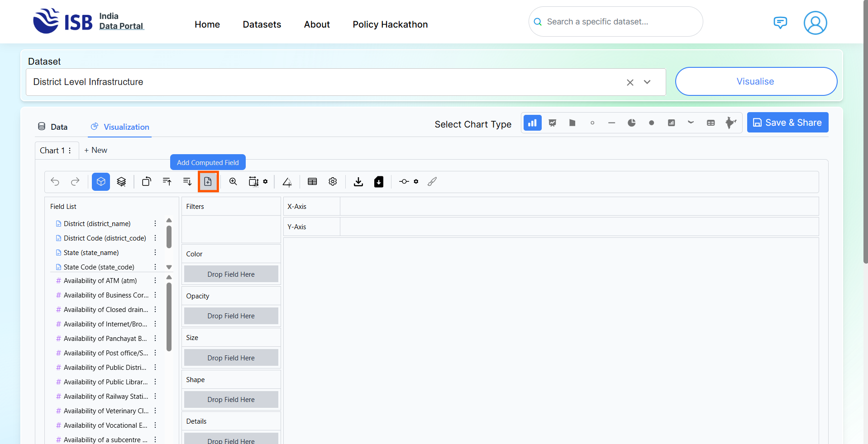
Task: Toggle the cube aggregation mode button
Action: click(x=101, y=182)
